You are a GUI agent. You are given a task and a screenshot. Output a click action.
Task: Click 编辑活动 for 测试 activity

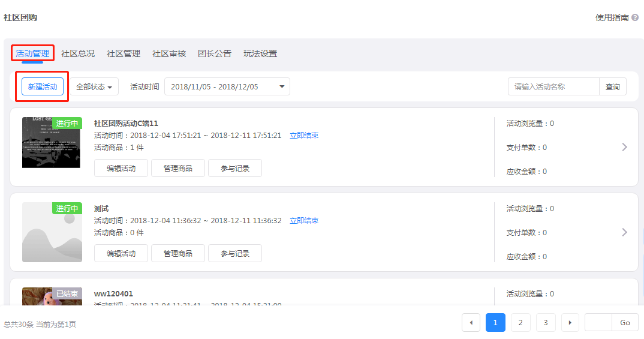click(x=121, y=254)
